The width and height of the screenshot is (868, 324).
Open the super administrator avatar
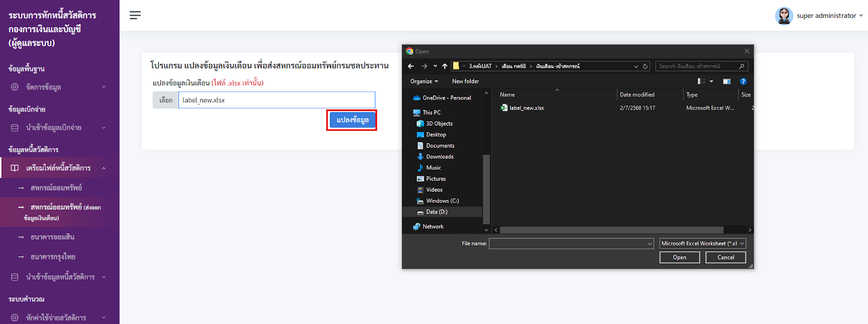coord(784,16)
